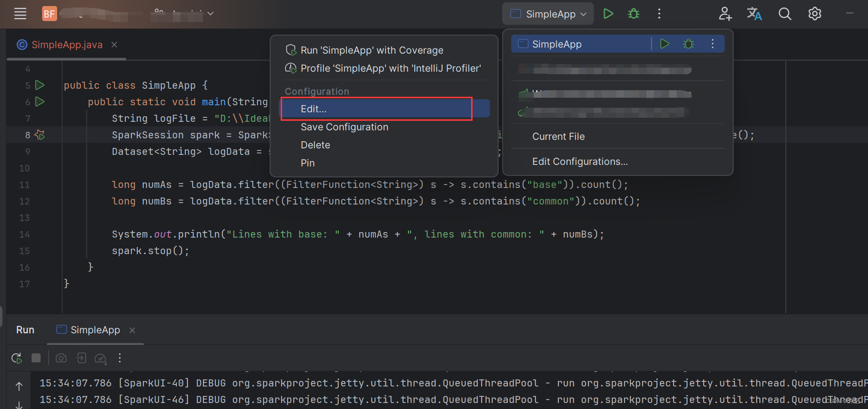Debug SimpleApp from the top toolbar
This screenshot has height=409, width=868.
click(x=633, y=14)
